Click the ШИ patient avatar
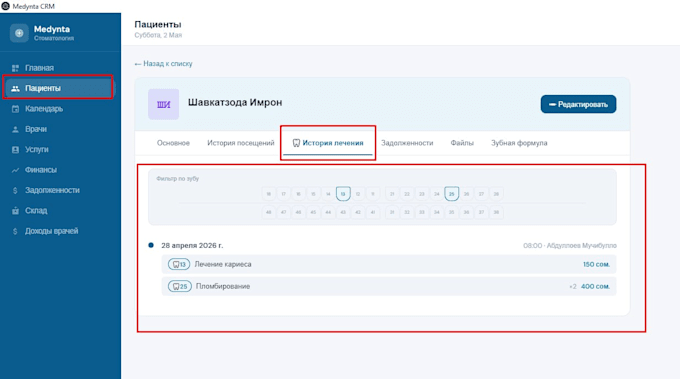Viewport: 680px width, 379px height. [163, 104]
